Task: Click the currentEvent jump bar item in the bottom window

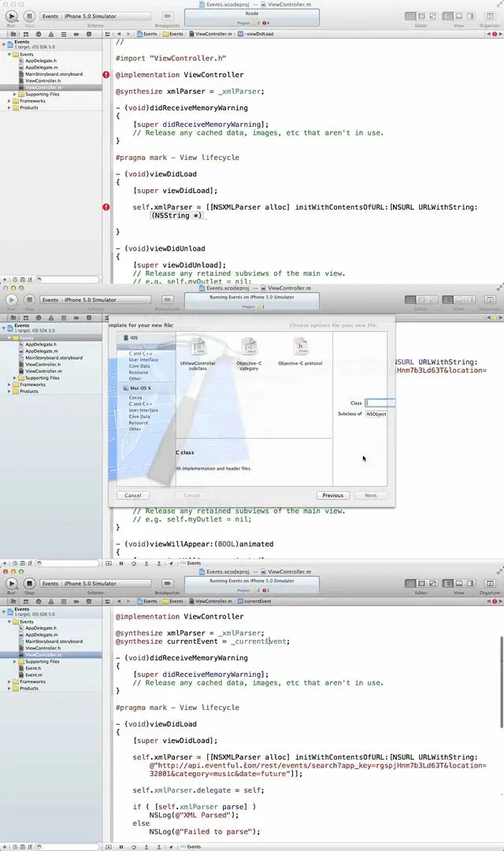Action: tap(254, 601)
